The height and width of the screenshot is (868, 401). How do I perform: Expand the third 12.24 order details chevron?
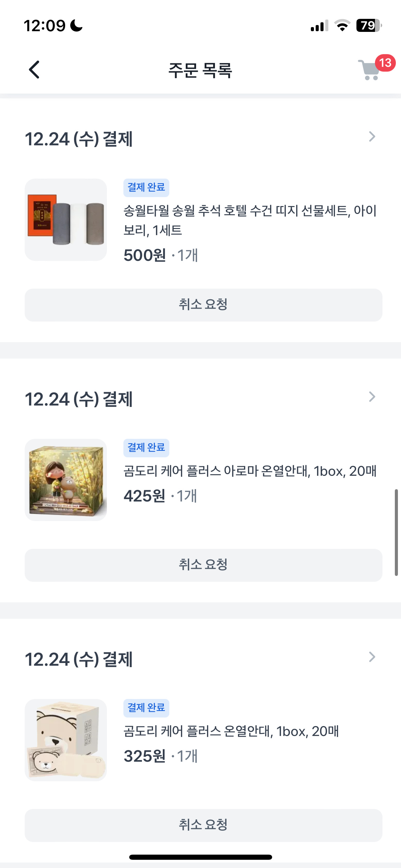pos(372,657)
